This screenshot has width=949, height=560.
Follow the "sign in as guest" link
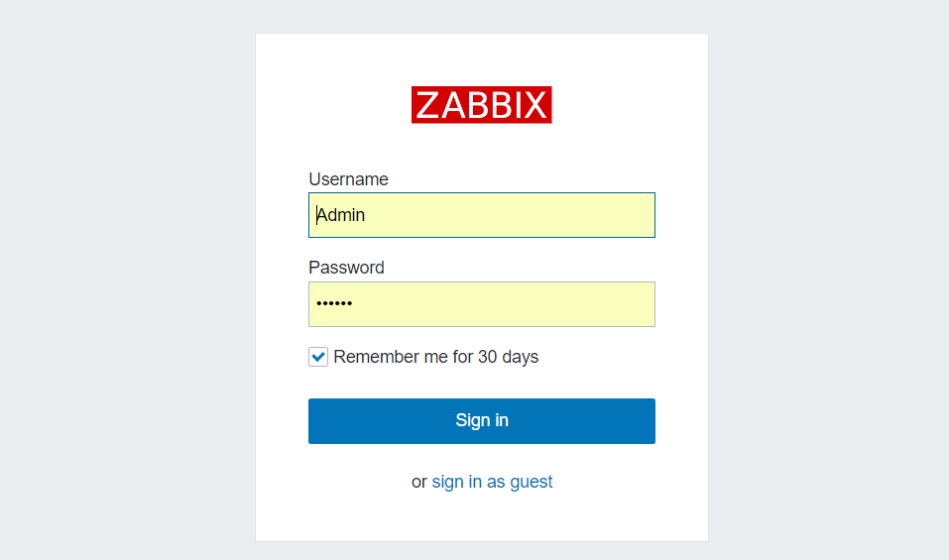[x=492, y=482]
